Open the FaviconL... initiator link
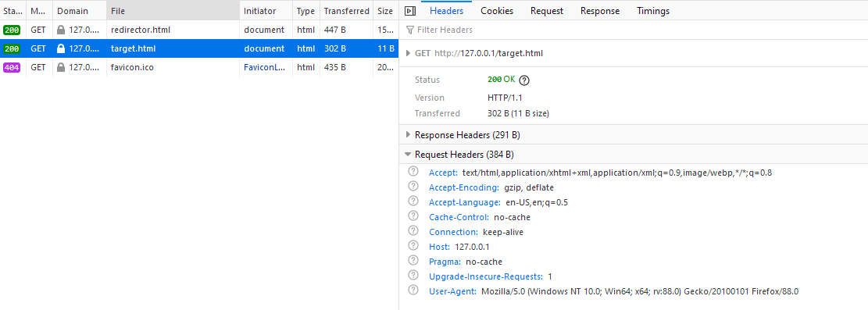The image size is (868, 310). click(264, 67)
